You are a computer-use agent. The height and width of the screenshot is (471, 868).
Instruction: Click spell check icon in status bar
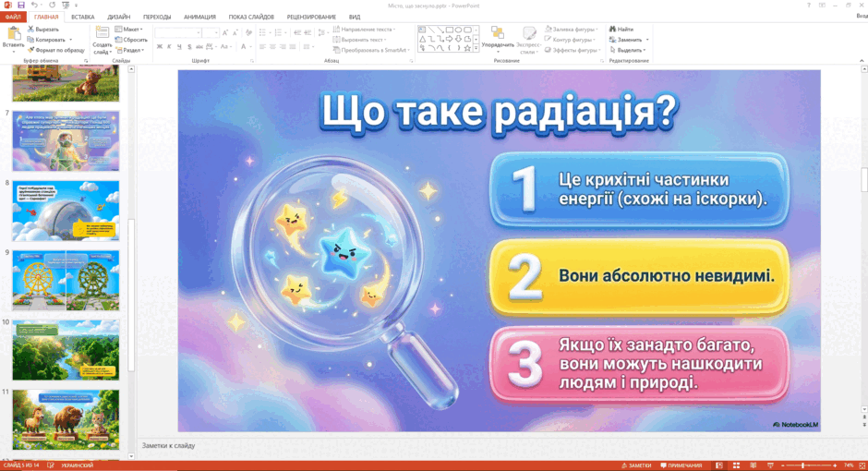[51, 465]
